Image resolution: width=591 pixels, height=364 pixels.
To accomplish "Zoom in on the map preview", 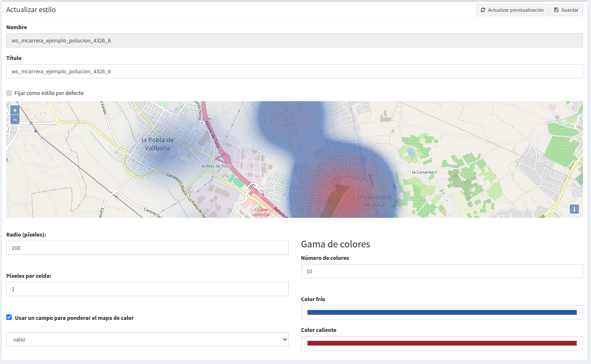I will pyautogui.click(x=15, y=110).
